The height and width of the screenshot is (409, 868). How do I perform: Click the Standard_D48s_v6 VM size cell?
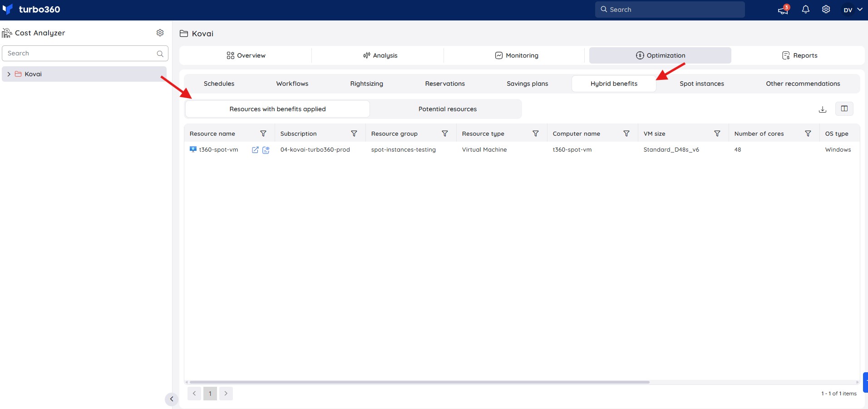click(671, 150)
